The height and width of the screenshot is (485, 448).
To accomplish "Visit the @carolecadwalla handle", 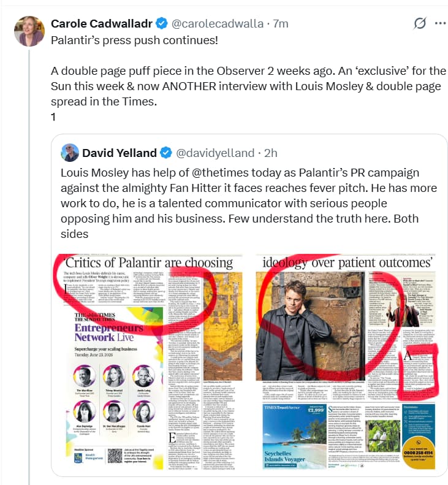I will (x=217, y=24).
